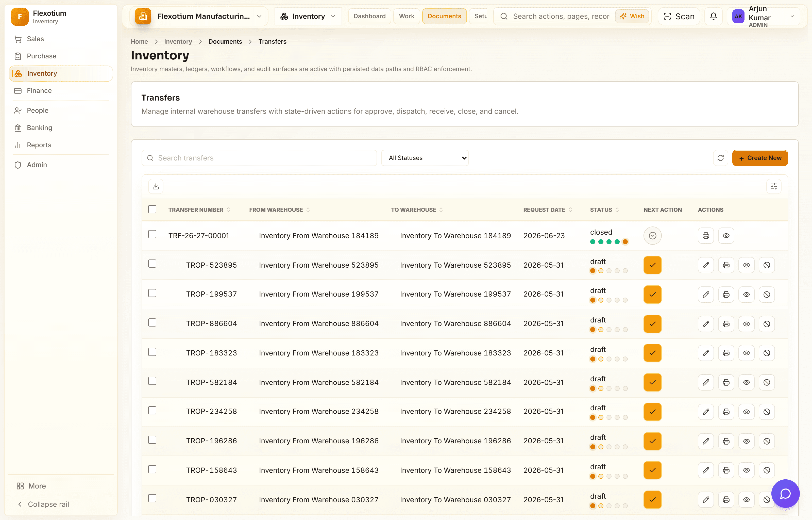Image resolution: width=812 pixels, height=520 pixels.
Task: Approve transfer TROP-234258 next action
Action: pyautogui.click(x=652, y=412)
